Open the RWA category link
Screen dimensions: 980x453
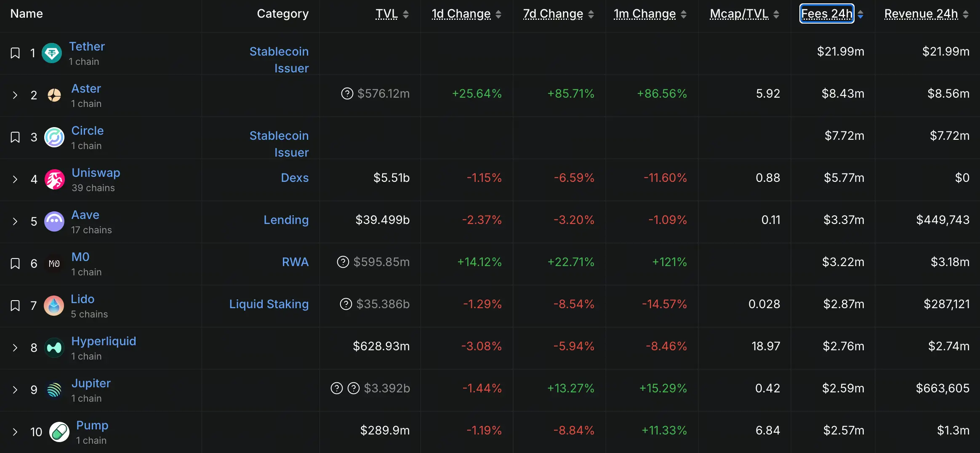[296, 262]
